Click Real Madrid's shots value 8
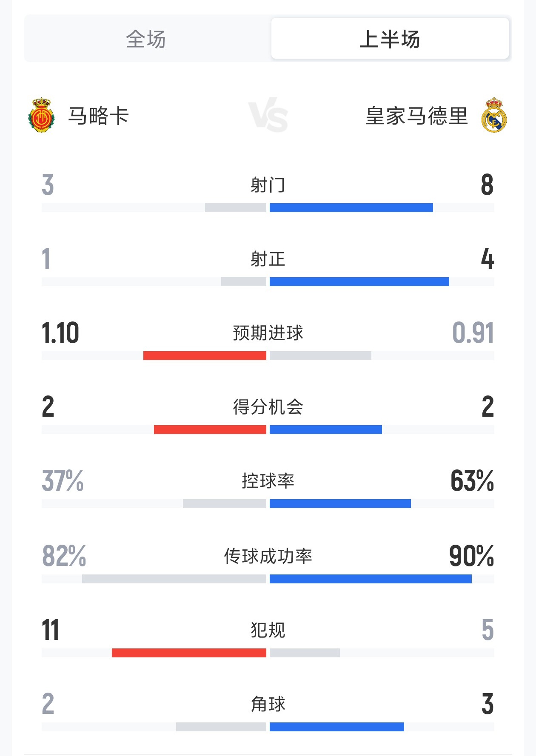The height and width of the screenshot is (756, 536). [x=487, y=185]
